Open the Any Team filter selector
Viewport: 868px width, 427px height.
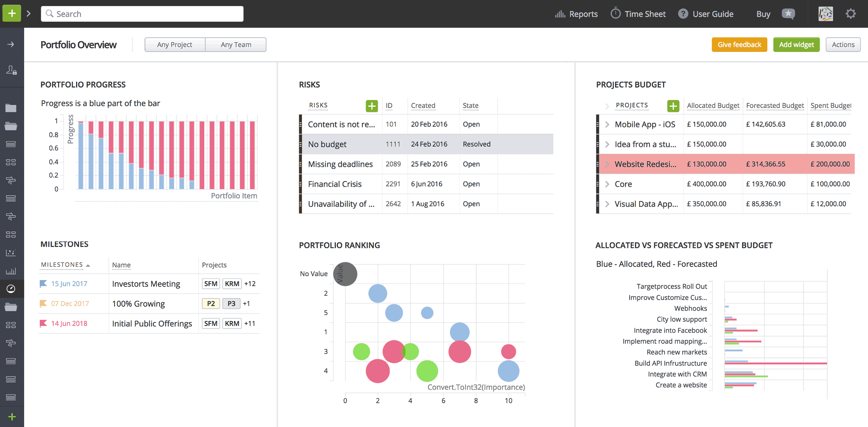[x=236, y=44]
